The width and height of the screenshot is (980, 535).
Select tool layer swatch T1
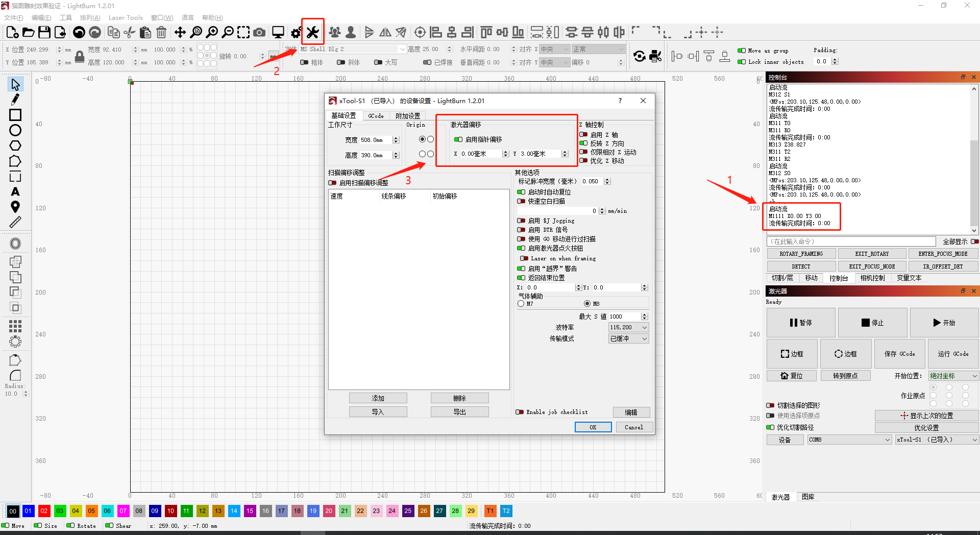click(x=490, y=510)
